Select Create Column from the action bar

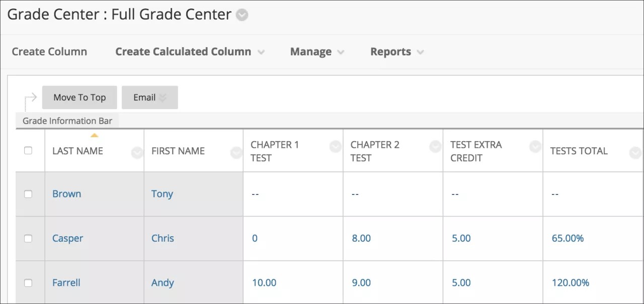pos(49,51)
